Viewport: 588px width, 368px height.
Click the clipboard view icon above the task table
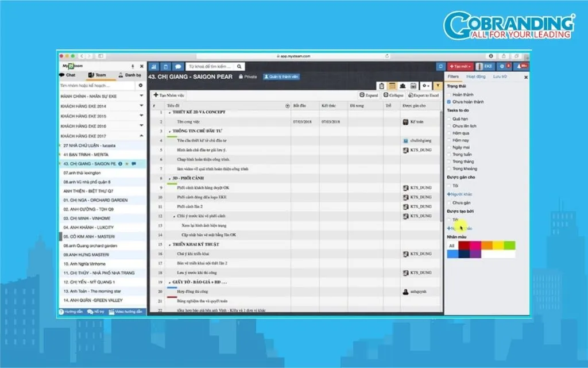coord(382,86)
